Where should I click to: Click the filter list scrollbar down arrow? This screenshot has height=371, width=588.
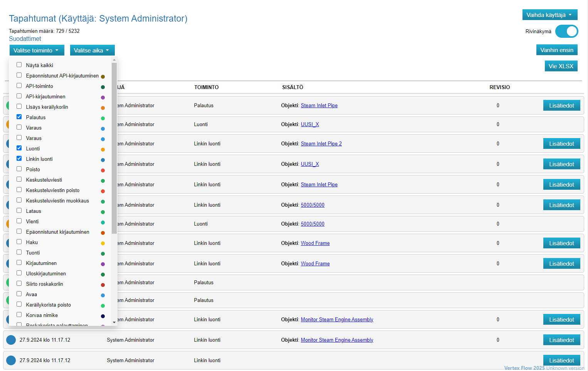tap(114, 322)
